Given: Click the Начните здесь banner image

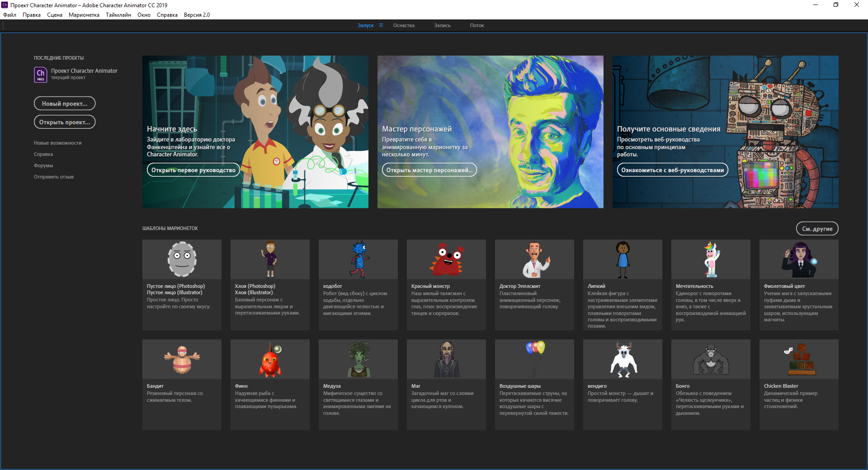Looking at the screenshot, I should (255, 132).
